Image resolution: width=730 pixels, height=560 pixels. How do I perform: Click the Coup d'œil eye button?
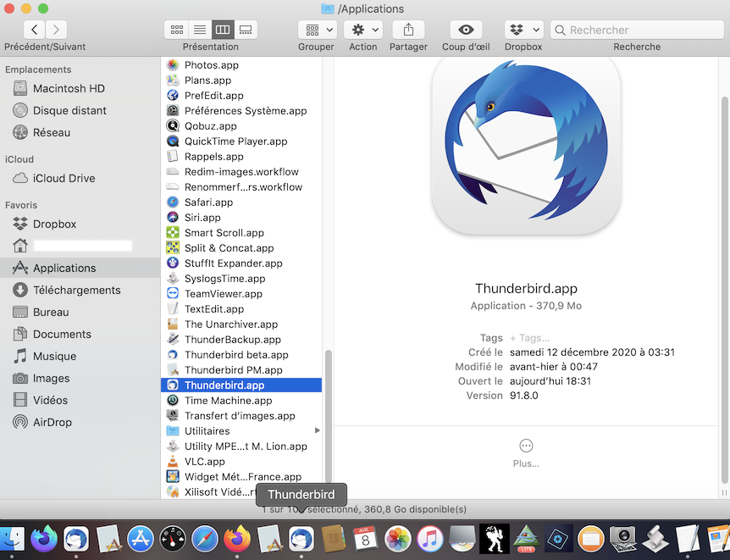point(466,30)
